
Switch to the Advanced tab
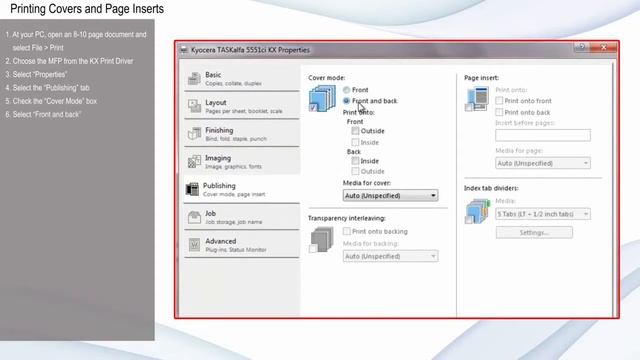(x=242, y=245)
